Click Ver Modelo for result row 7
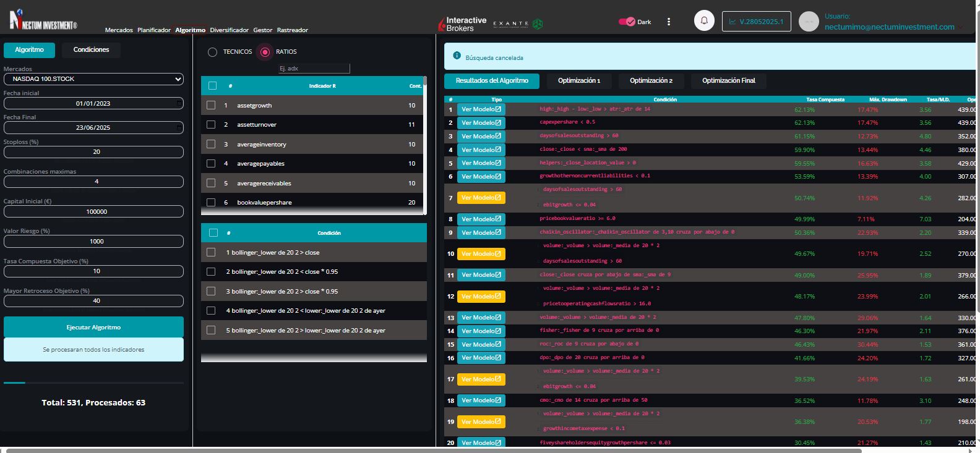980x453 pixels. 481,198
